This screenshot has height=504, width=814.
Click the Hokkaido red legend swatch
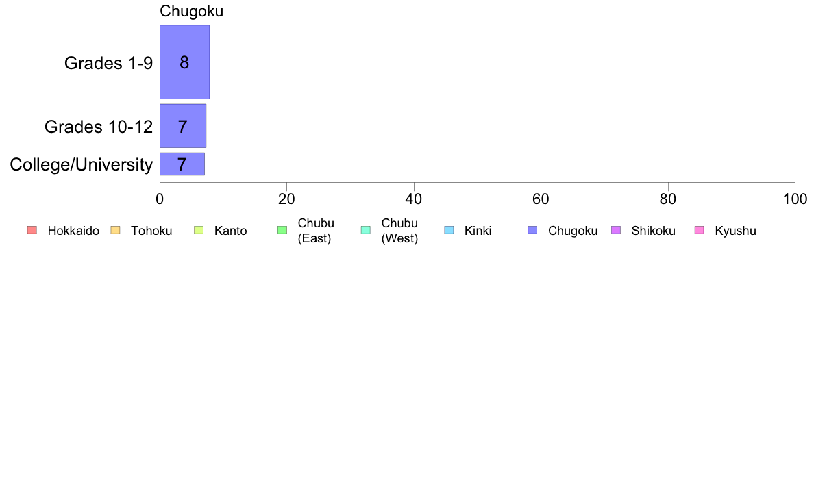coord(32,230)
